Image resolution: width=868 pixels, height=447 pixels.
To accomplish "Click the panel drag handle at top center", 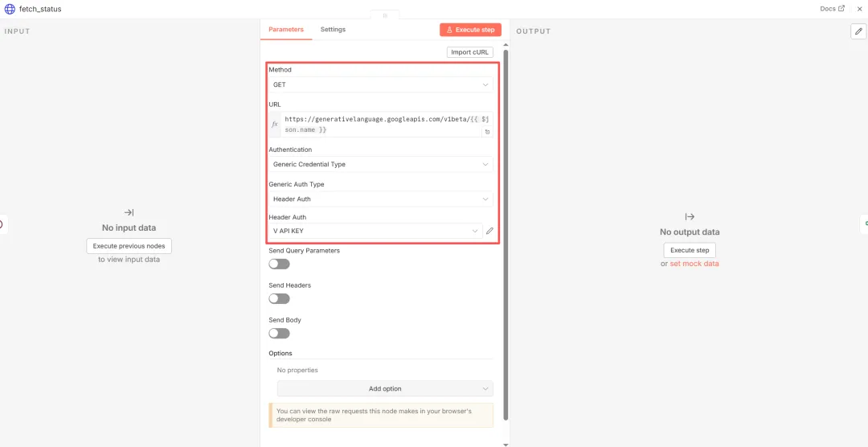I will click(x=385, y=15).
